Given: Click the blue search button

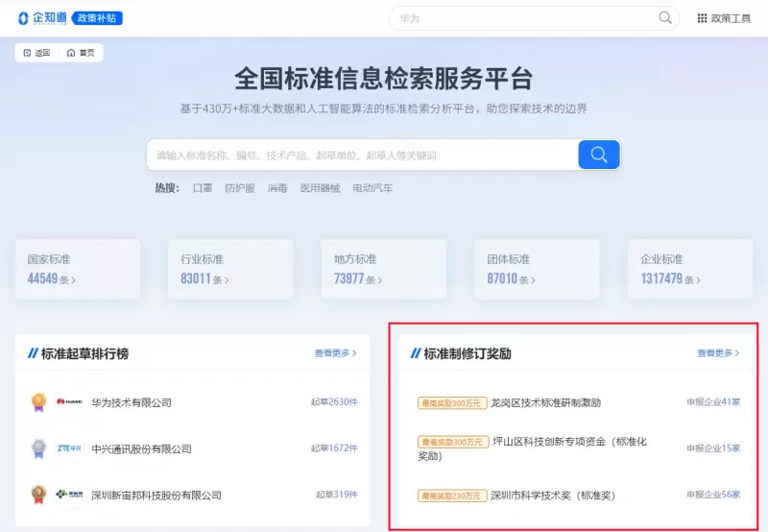Looking at the screenshot, I should coord(598,155).
